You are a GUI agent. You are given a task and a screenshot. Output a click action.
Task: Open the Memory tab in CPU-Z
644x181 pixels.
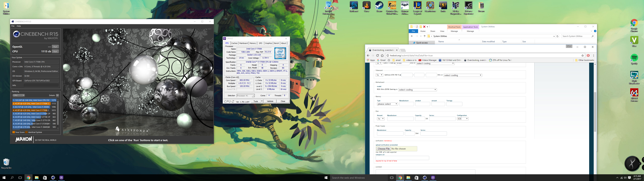(253, 43)
